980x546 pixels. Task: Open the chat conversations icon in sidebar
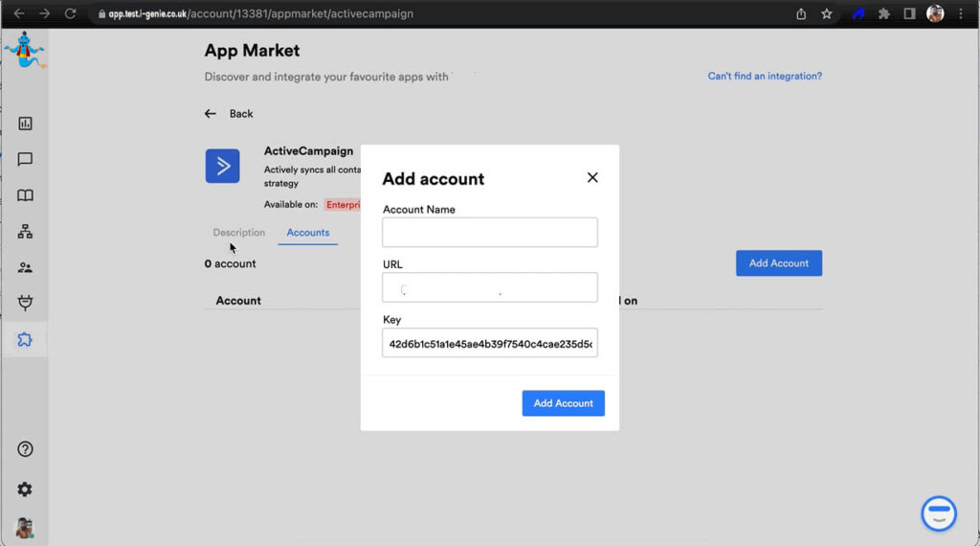pos(25,160)
